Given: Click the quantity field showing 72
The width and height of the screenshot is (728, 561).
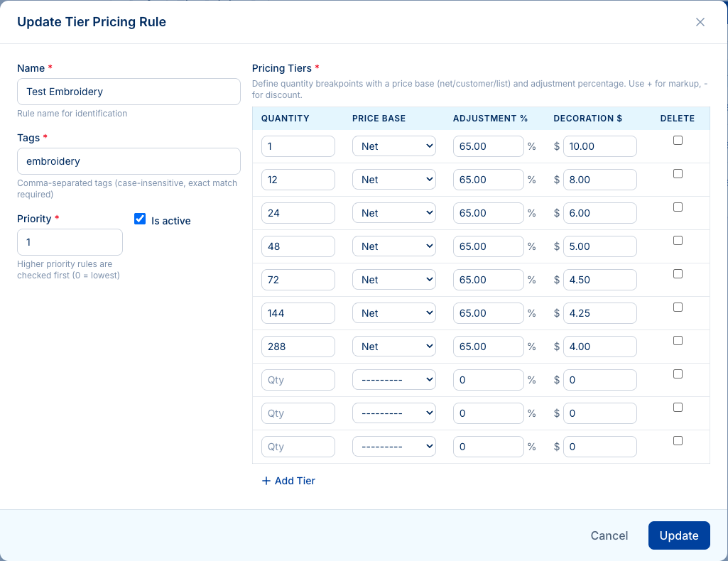Looking at the screenshot, I should (x=298, y=280).
